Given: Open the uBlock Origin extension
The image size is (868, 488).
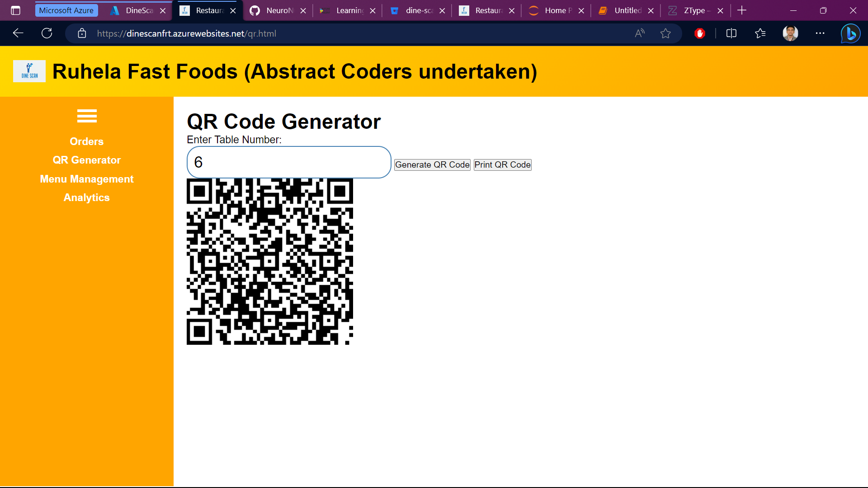Looking at the screenshot, I should (x=700, y=33).
